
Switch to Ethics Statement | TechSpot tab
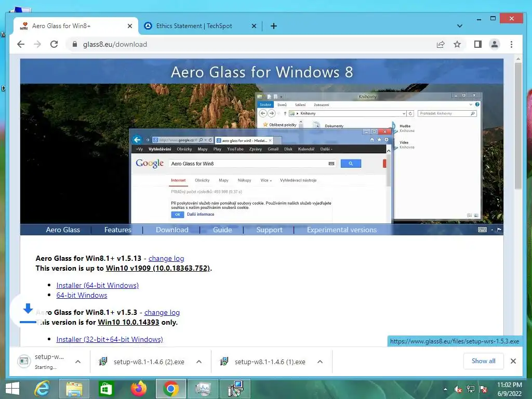tap(200, 26)
